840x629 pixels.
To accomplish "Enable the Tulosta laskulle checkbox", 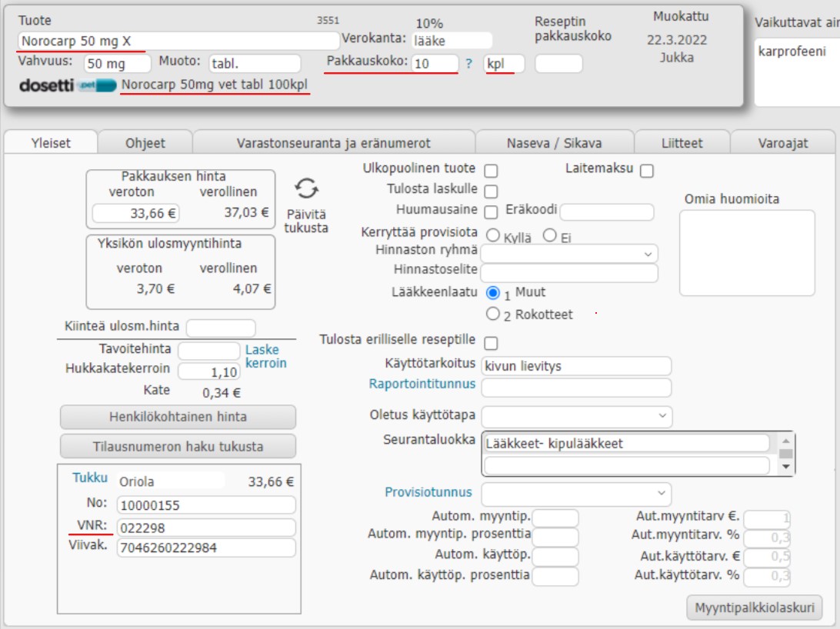I will [x=491, y=191].
